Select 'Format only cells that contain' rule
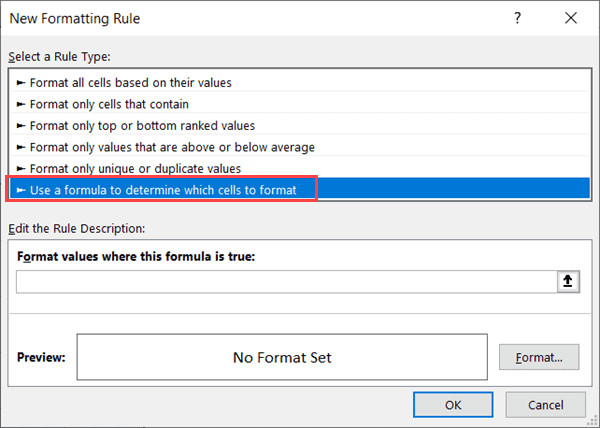Viewport: 600px width, 428px height. click(x=109, y=104)
